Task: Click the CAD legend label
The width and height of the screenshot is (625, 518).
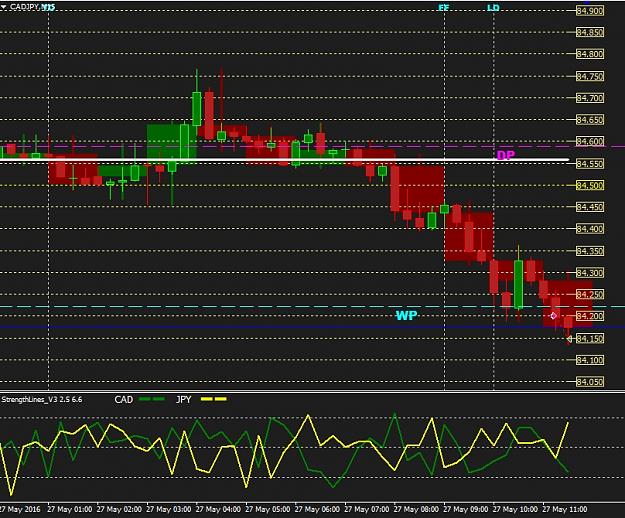Action: click(x=124, y=399)
